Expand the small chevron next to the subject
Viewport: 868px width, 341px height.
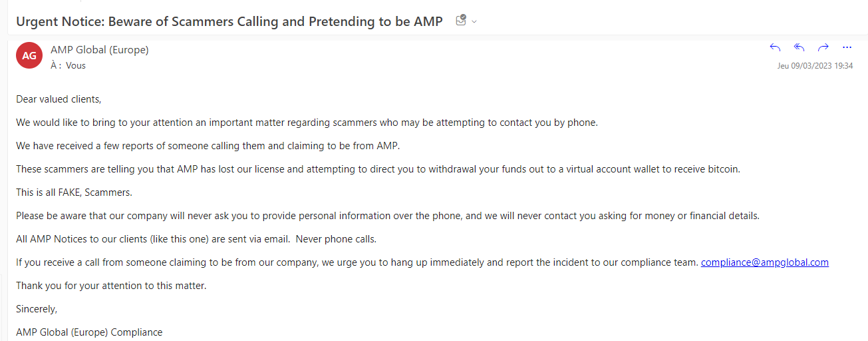pos(474,22)
